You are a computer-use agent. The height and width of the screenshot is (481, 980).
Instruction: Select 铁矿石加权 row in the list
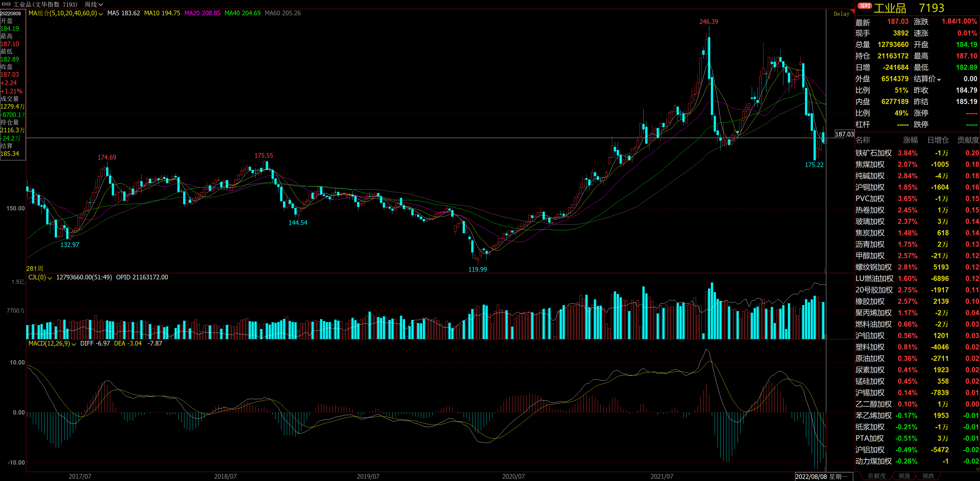[x=873, y=153]
